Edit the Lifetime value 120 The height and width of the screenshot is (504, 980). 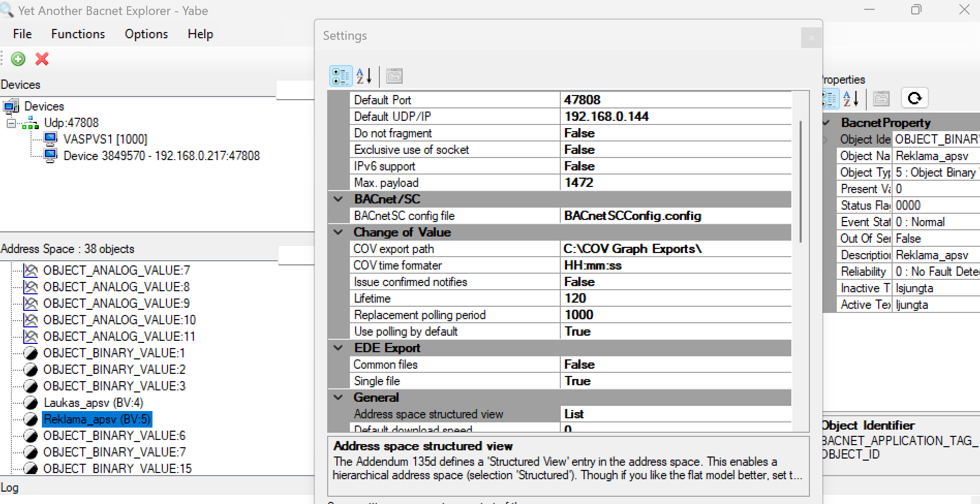point(676,298)
